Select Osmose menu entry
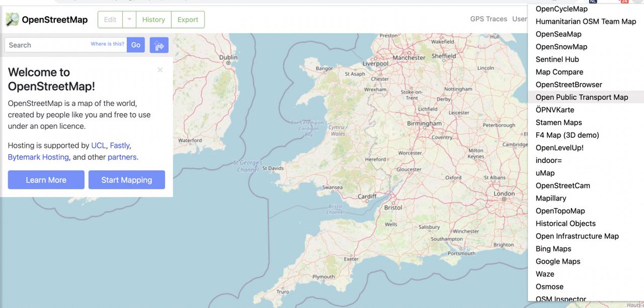 click(x=586, y=286)
